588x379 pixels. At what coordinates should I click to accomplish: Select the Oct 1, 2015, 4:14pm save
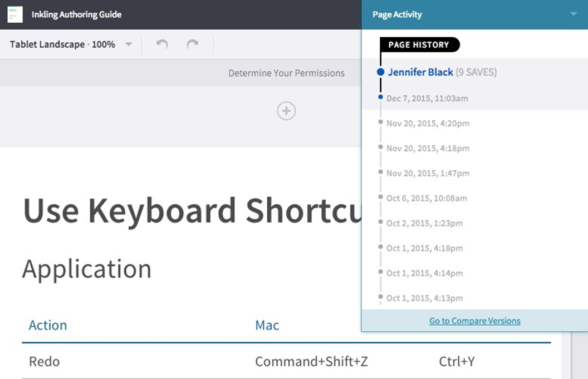[x=424, y=273]
